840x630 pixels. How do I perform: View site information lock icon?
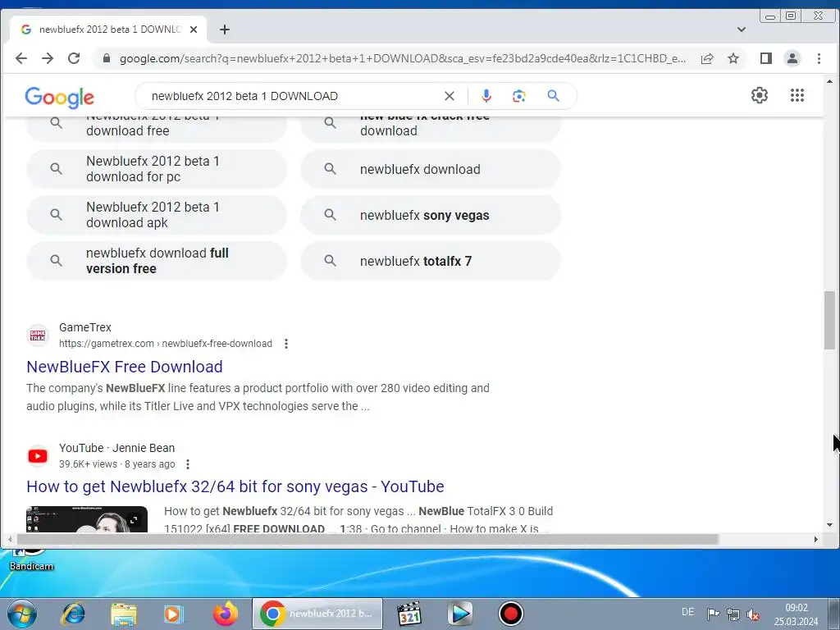[107, 58]
